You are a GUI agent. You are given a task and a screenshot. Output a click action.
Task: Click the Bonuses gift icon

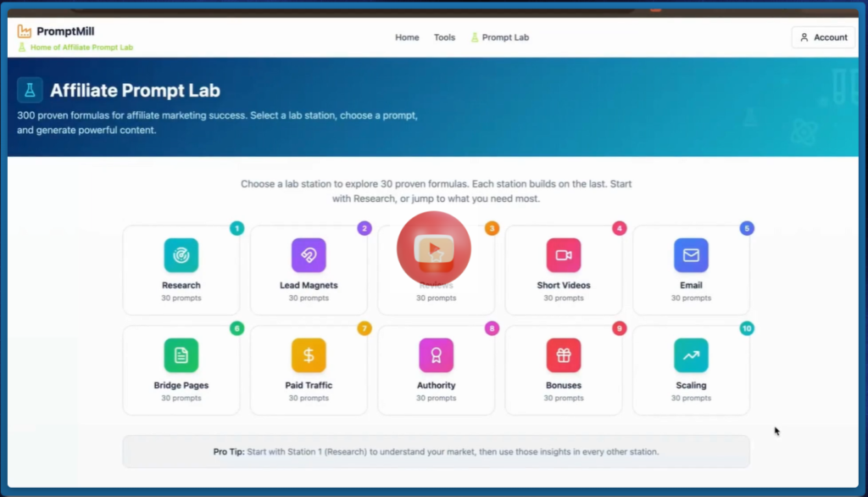(x=563, y=355)
